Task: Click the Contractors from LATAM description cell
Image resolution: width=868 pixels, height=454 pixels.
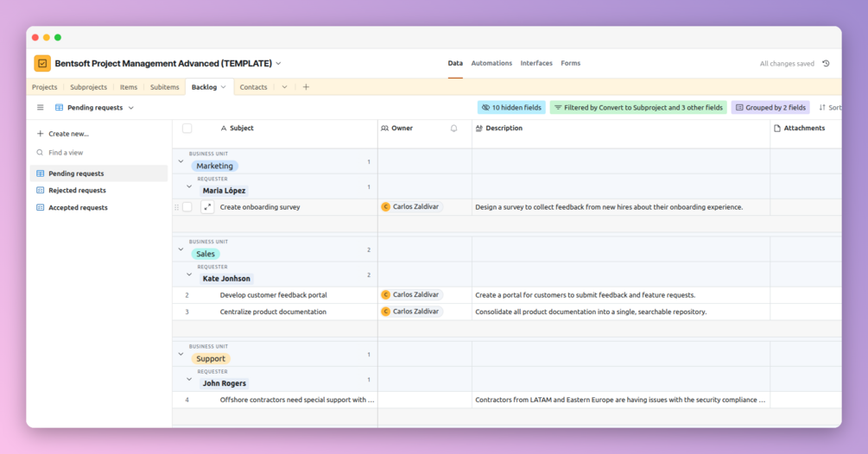Action: [620, 400]
